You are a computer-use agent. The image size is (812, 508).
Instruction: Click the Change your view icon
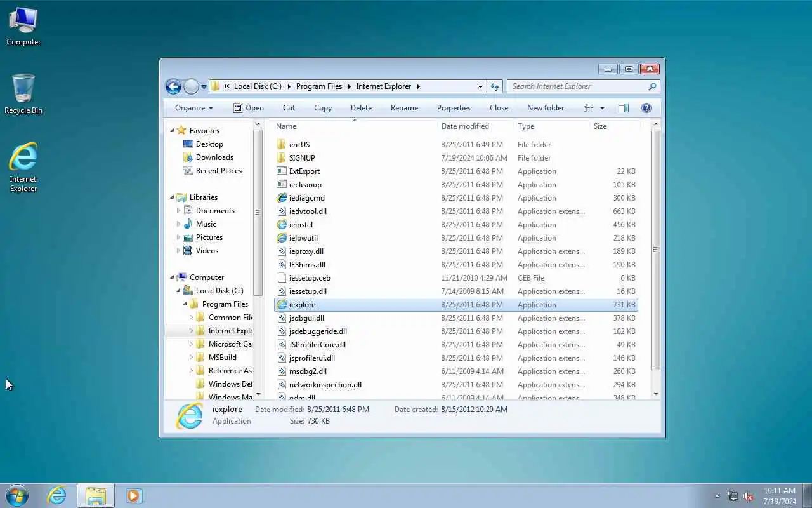pyautogui.click(x=589, y=108)
